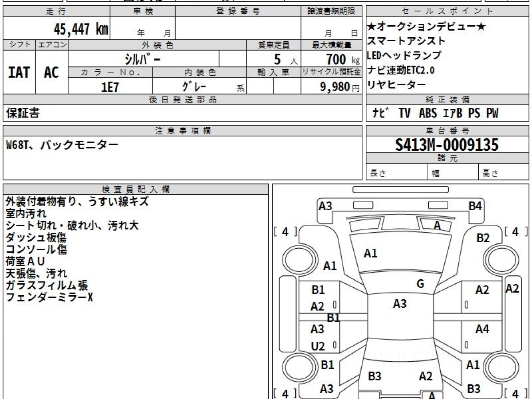Screen dimensions: 532x399
Task: Click the エアコン header cell
Action: click(52, 45)
